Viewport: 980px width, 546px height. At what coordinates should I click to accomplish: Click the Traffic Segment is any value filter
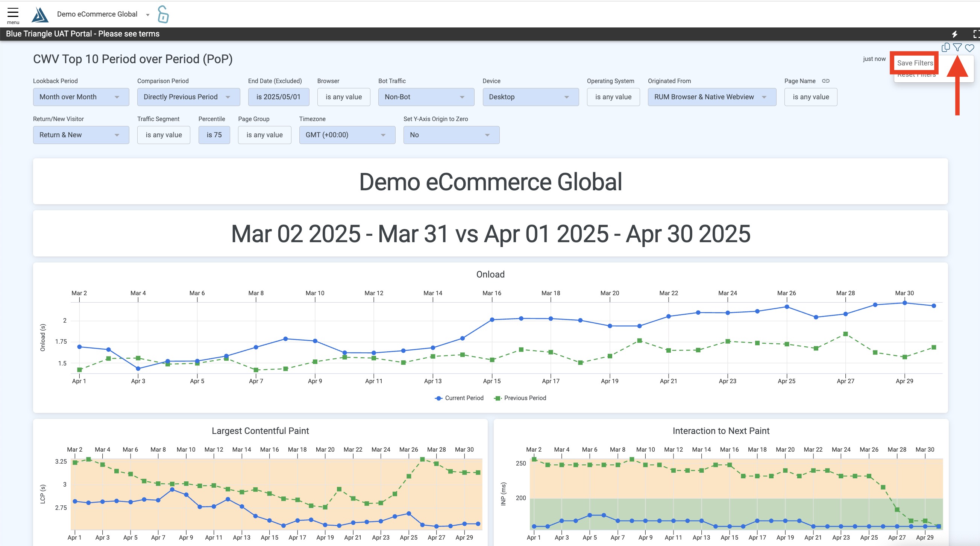pos(164,135)
